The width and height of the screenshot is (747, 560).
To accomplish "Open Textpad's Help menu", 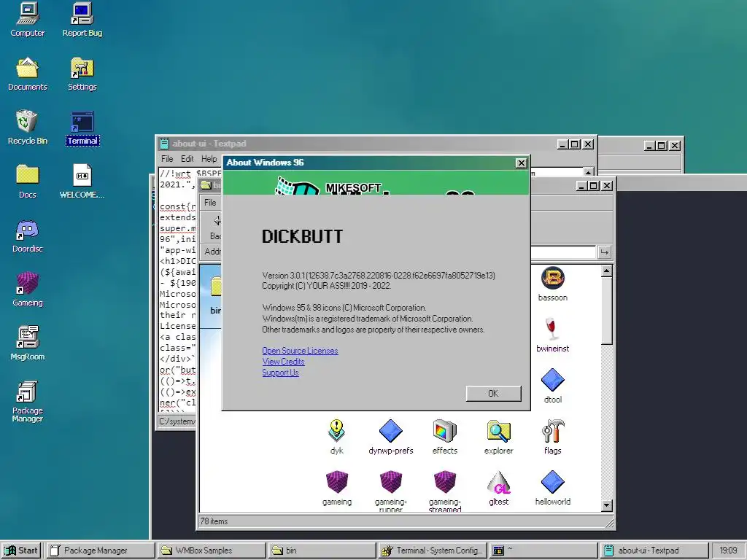I will (x=209, y=158).
